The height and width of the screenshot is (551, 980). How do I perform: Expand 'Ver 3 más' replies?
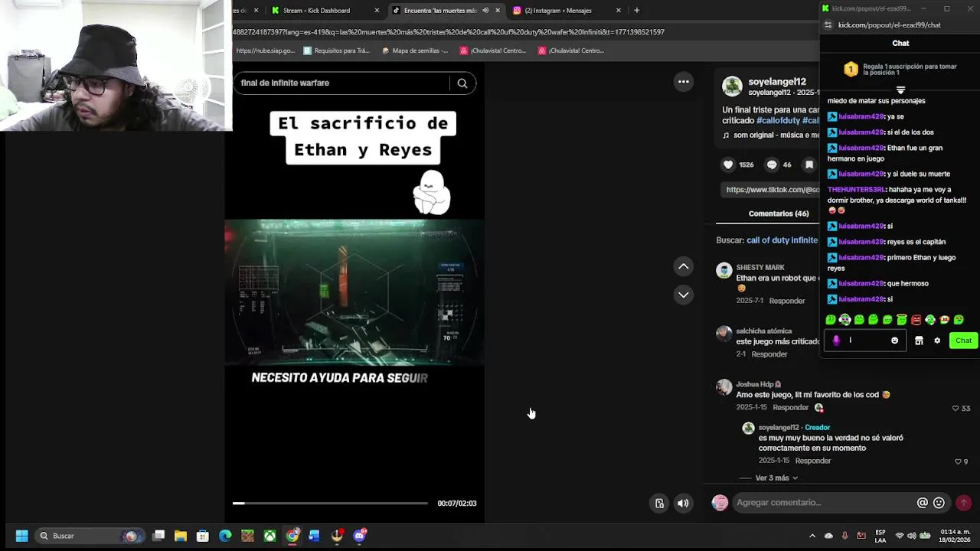(x=776, y=478)
